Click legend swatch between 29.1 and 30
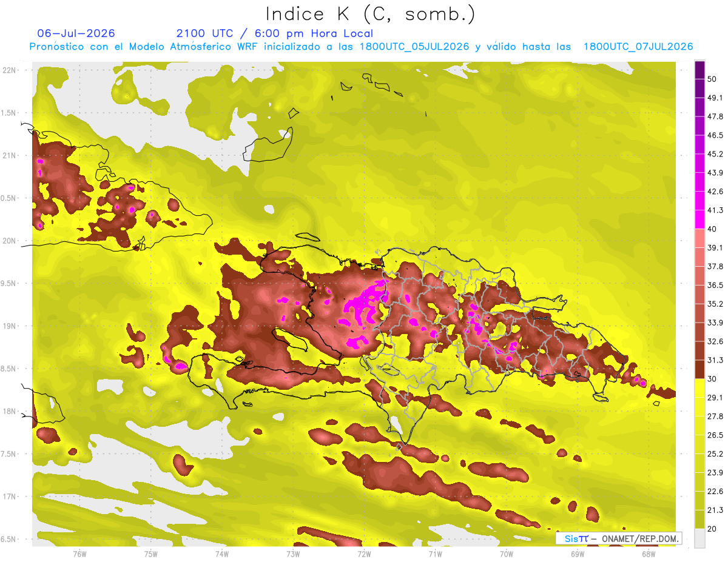728x562 pixels. tap(699, 388)
